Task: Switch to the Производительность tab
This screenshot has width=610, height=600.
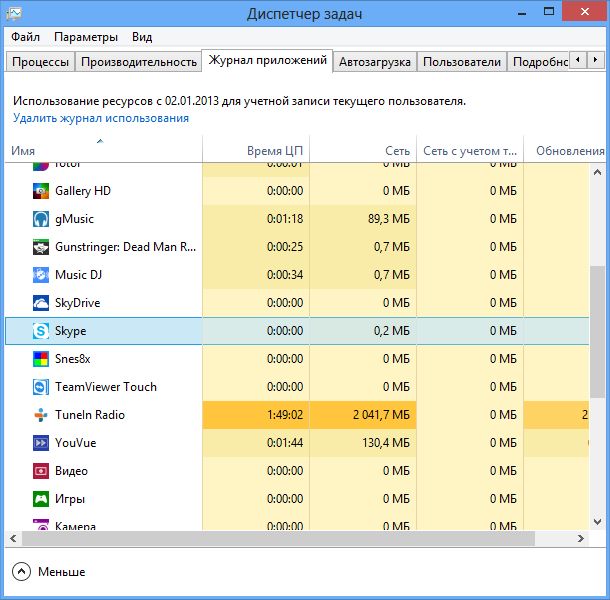Action: 139,62
